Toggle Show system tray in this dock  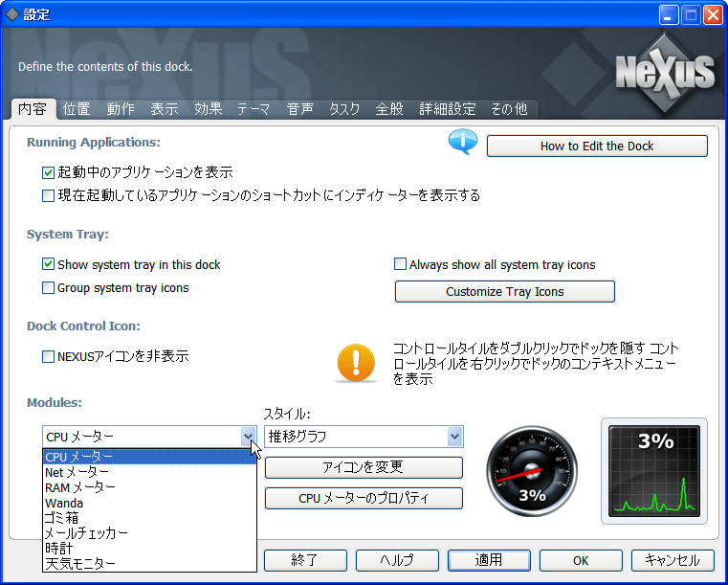pyautogui.click(x=48, y=264)
